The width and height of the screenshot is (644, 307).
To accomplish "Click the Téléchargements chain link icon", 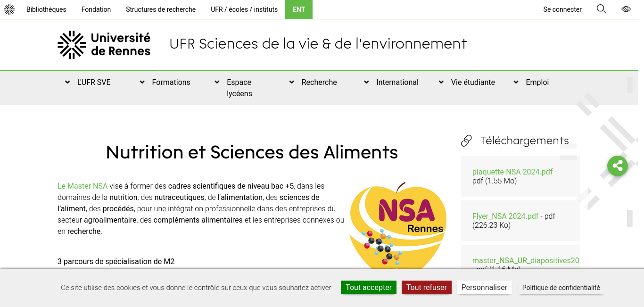I will (x=466, y=141).
